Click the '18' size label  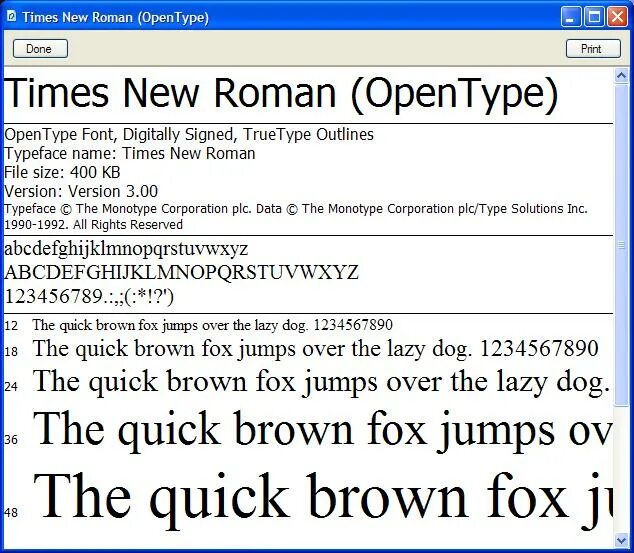click(11, 352)
